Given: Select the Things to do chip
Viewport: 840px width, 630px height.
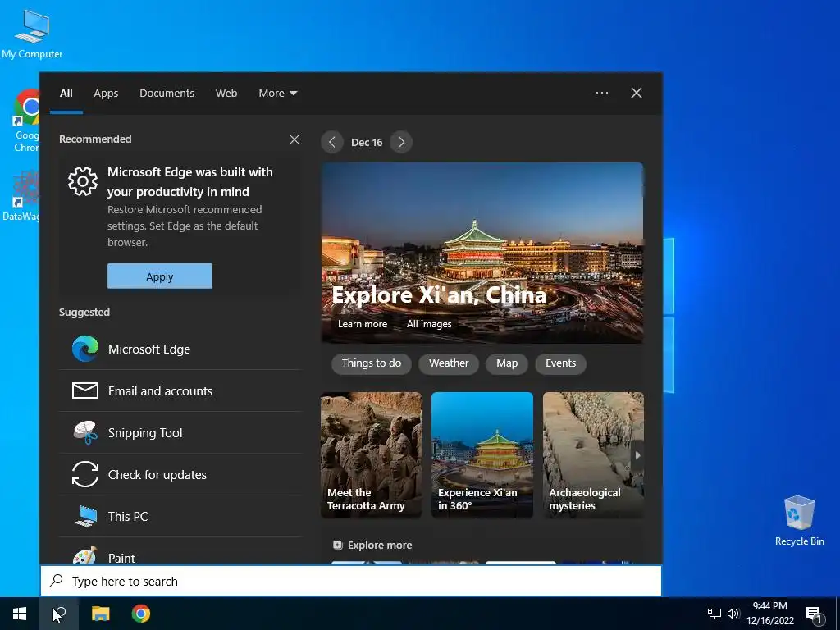Looking at the screenshot, I should pos(372,363).
